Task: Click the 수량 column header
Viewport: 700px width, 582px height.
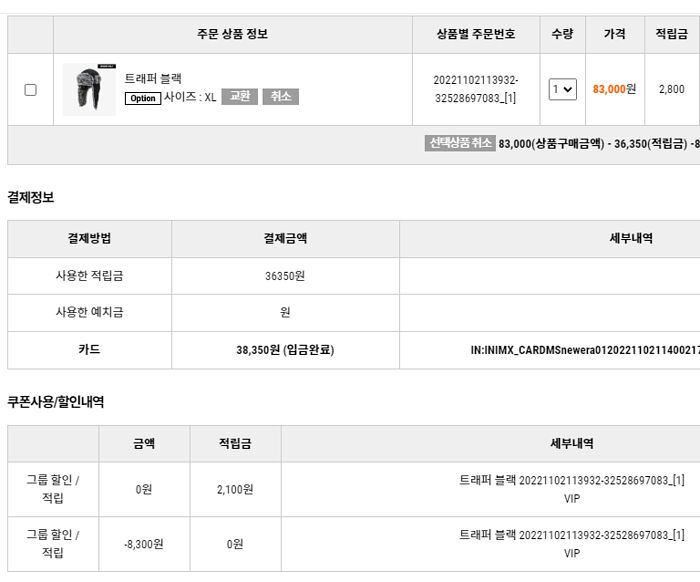Action: [x=562, y=34]
